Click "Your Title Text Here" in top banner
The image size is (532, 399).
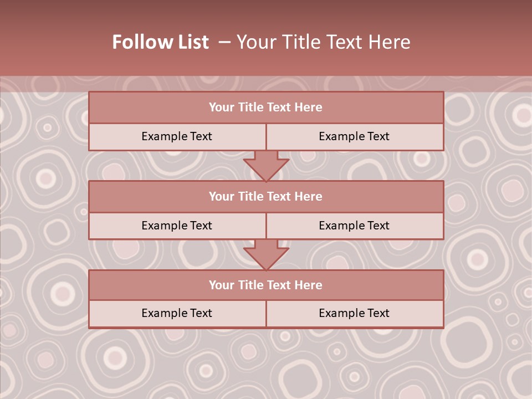(324, 42)
